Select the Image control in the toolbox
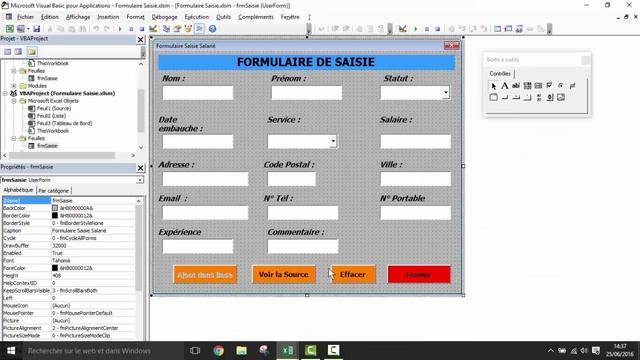The image size is (640, 360). (x=561, y=97)
